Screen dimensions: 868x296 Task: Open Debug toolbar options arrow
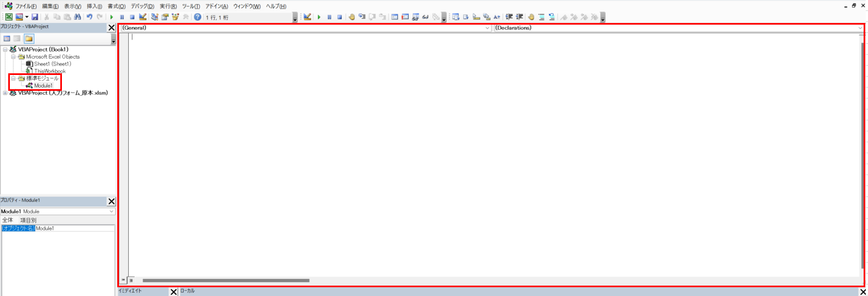(444, 18)
